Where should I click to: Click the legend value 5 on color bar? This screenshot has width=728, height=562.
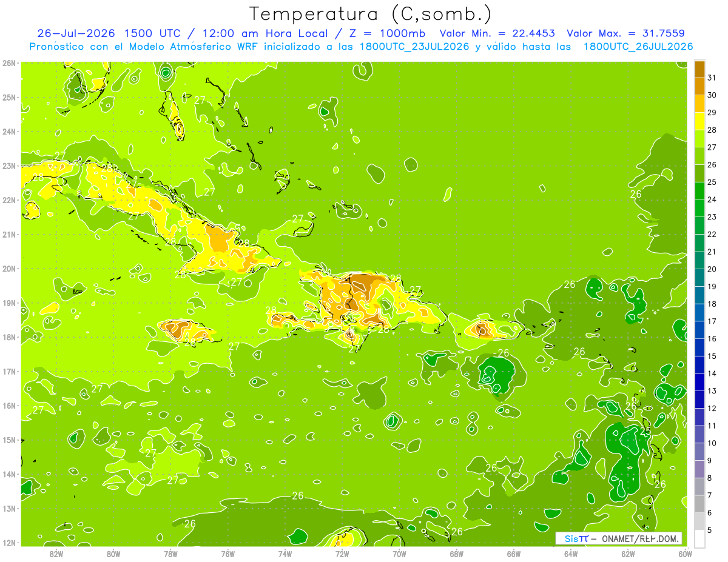710,530
